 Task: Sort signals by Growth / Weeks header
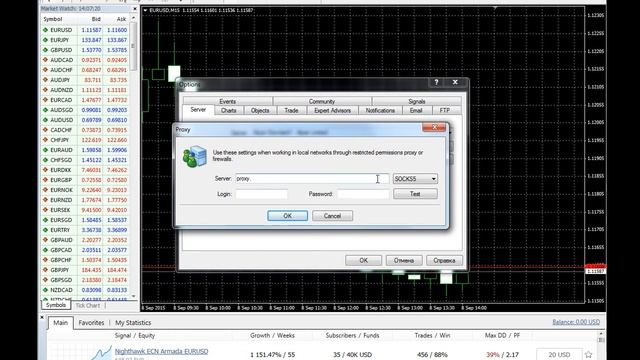[272, 336]
